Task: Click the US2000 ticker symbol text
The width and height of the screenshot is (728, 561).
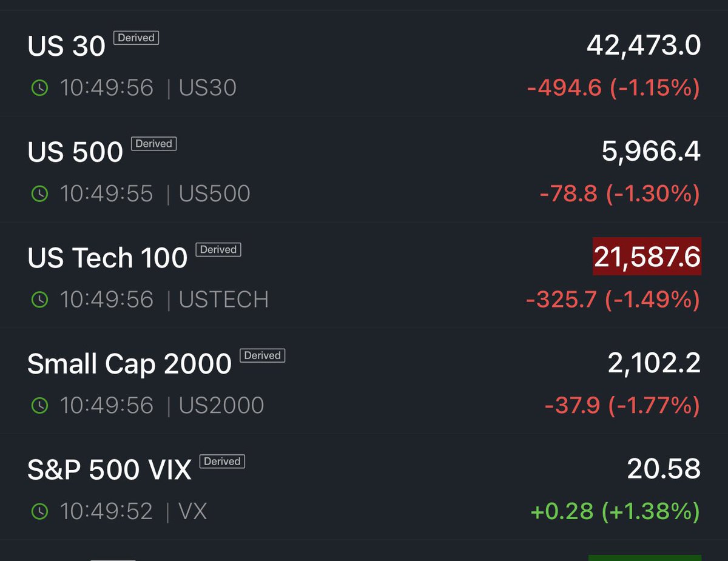Action: (221, 406)
